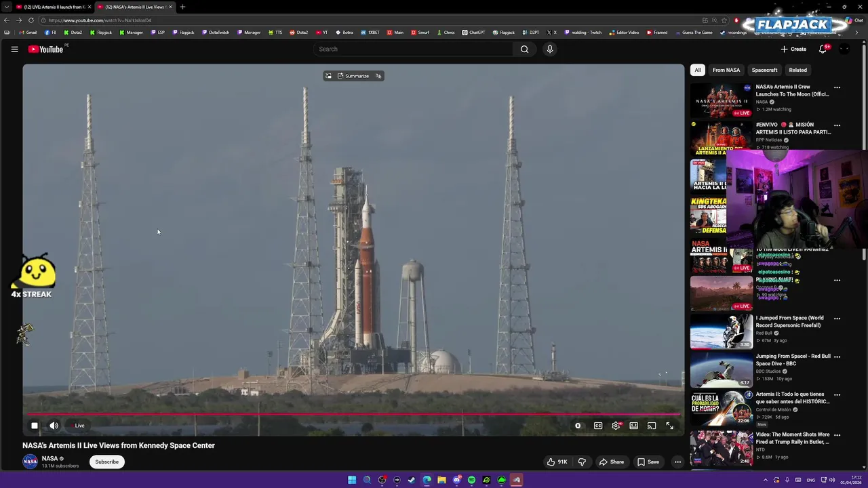This screenshot has height=488, width=868.
Task: Open File Explorer from the taskbar
Action: click(441, 480)
